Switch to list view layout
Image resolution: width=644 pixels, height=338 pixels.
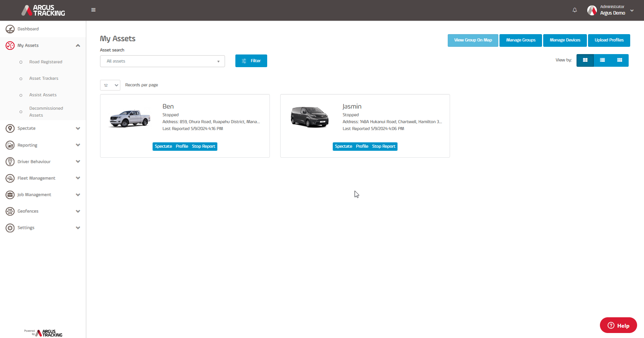(x=602, y=60)
